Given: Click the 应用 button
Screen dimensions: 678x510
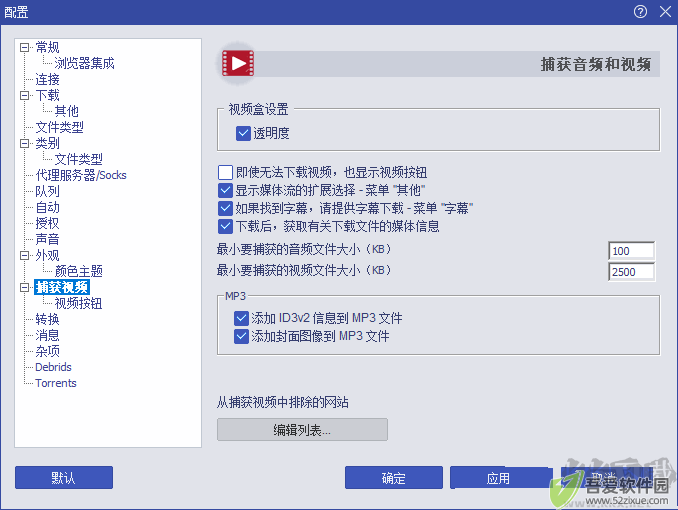Looking at the screenshot, I should [x=499, y=478].
